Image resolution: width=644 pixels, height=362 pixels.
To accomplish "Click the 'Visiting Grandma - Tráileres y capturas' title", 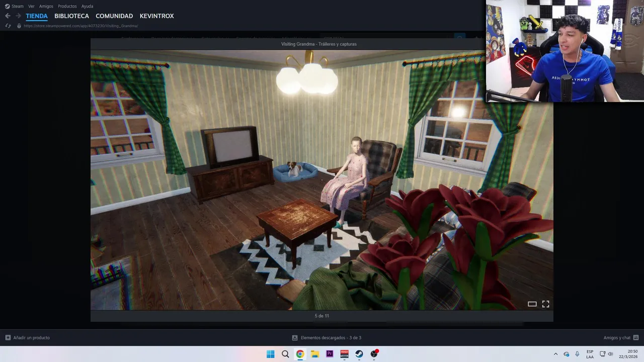I will tap(319, 44).
